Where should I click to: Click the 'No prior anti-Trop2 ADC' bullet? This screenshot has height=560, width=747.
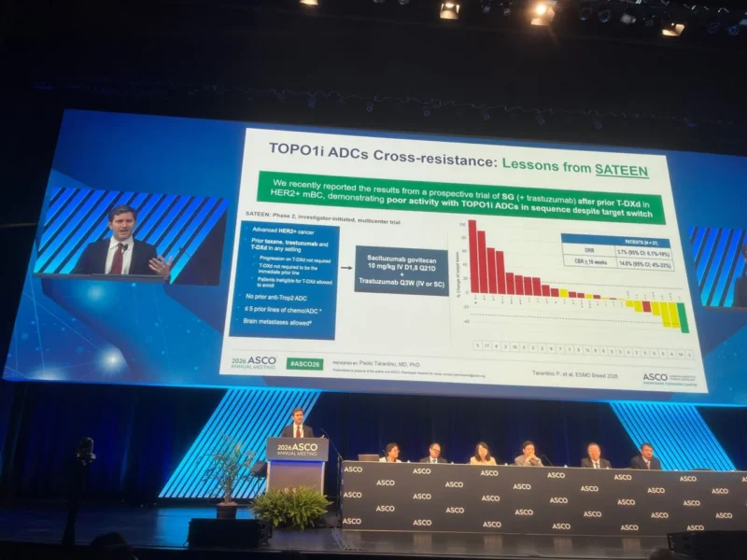click(275, 297)
